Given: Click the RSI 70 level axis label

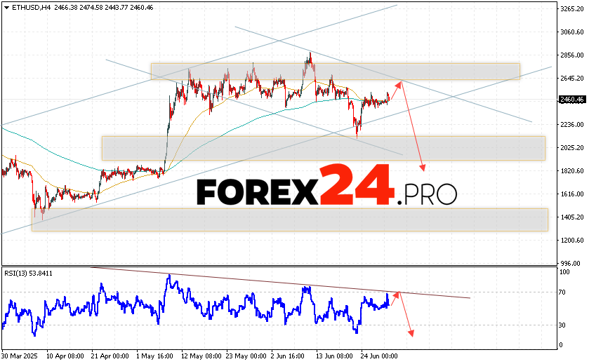Looking at the screenshot, I should tap(562, 291).
